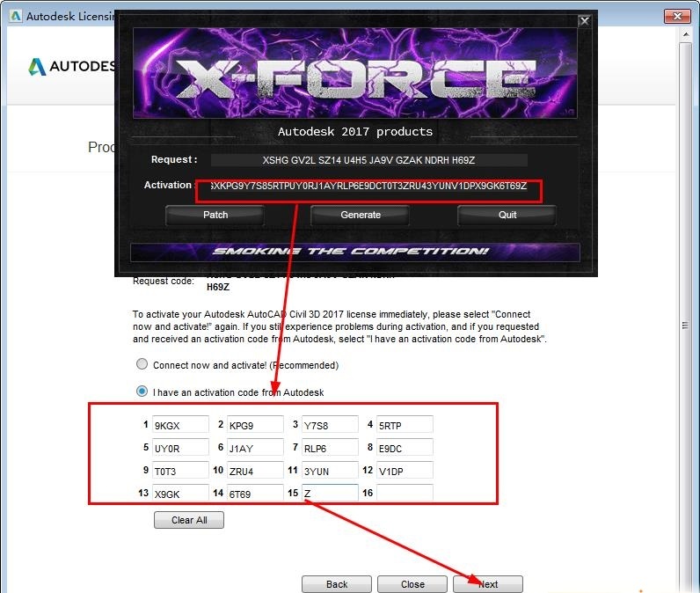Viewport: 700px width, 593px height.
Task: Click activation code field 4 containing 5RTP
Action: click(x=405, y=424)
